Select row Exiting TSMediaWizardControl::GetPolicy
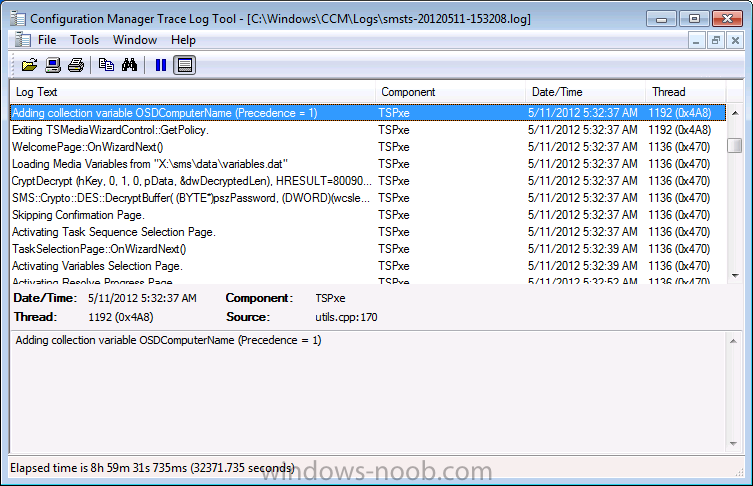Viewport: 753px width, 486px height. [368, 130]
